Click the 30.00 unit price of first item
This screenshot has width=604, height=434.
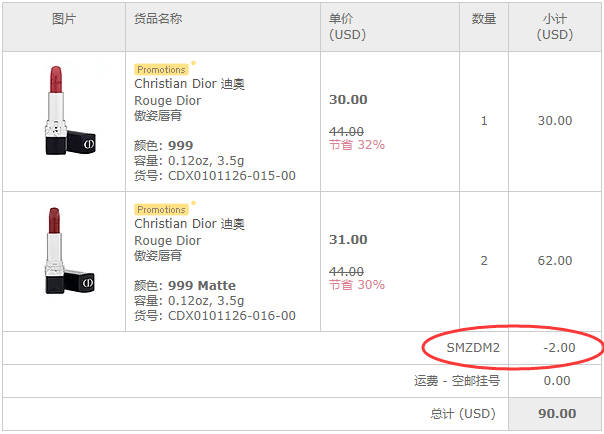pyautogui.click(x=348, y=100)
